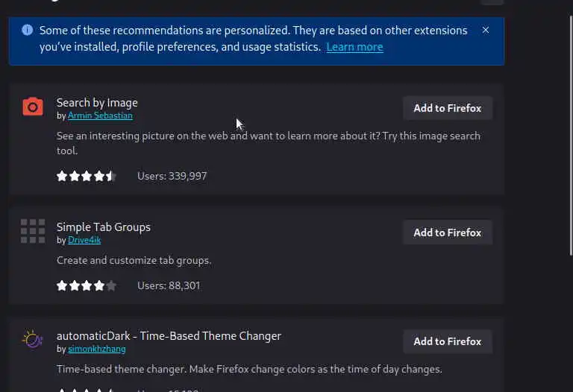Select the 'Create and customize tab groups.' description
This screenshot has height=392, width=573.
tap(134, 261)
